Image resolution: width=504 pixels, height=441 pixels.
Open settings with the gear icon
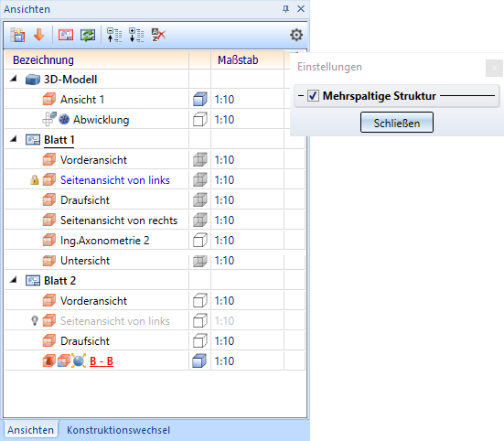pos(296,35)
